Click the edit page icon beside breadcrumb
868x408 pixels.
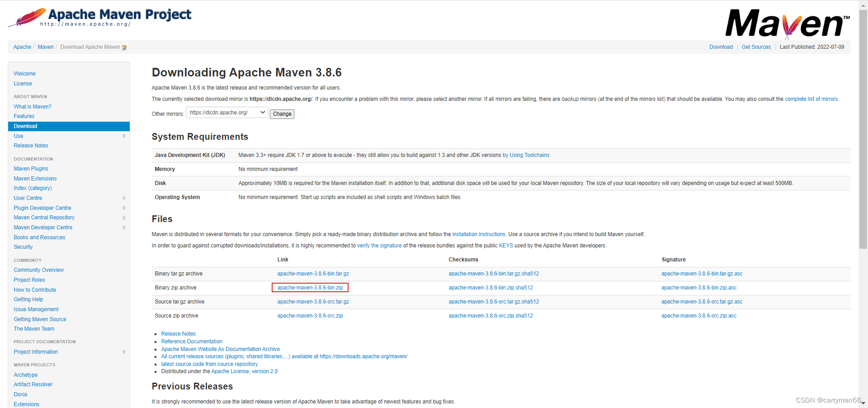(124, 47)
